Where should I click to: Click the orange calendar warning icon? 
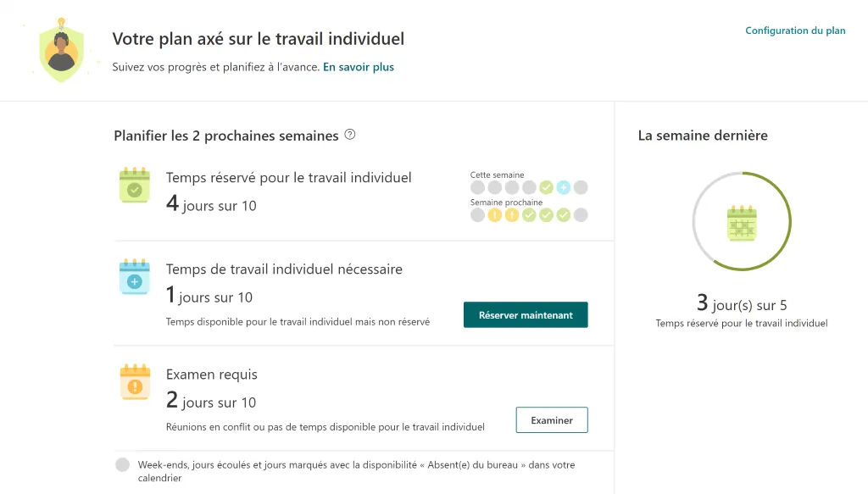134,382
